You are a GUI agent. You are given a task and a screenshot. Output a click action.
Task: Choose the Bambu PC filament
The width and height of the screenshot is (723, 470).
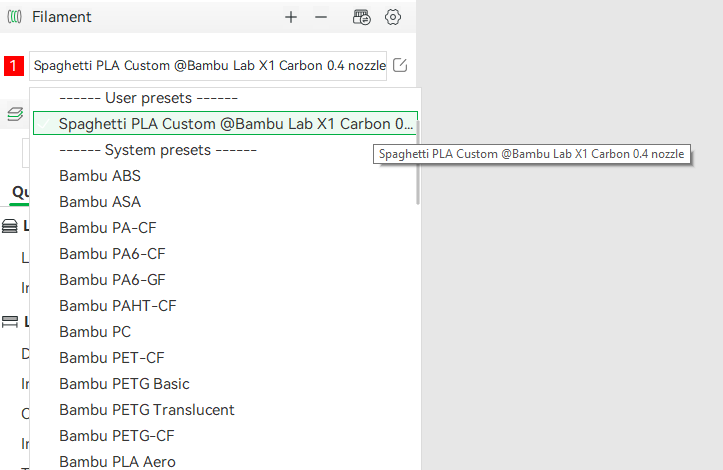pyautogui.click(x=95, y=332)
